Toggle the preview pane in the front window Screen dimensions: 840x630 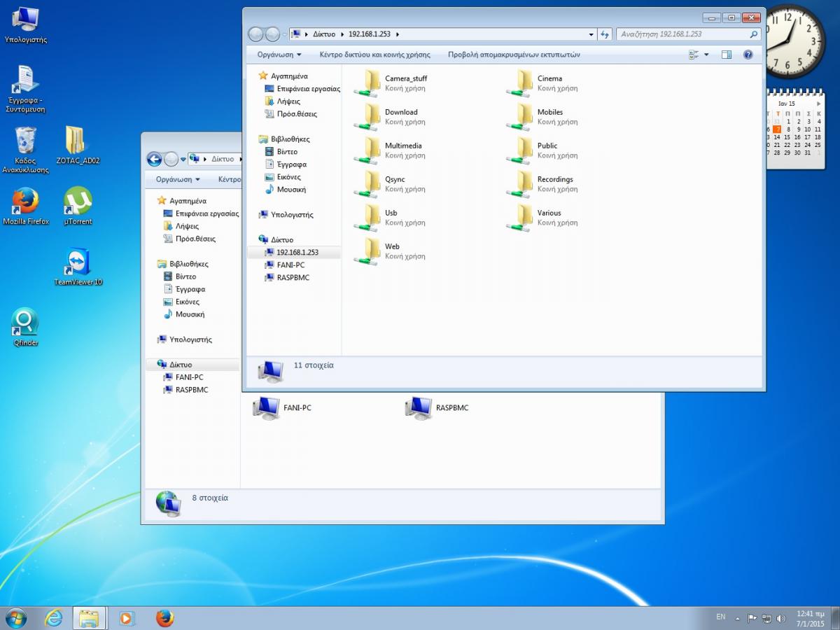pos(727,55)
